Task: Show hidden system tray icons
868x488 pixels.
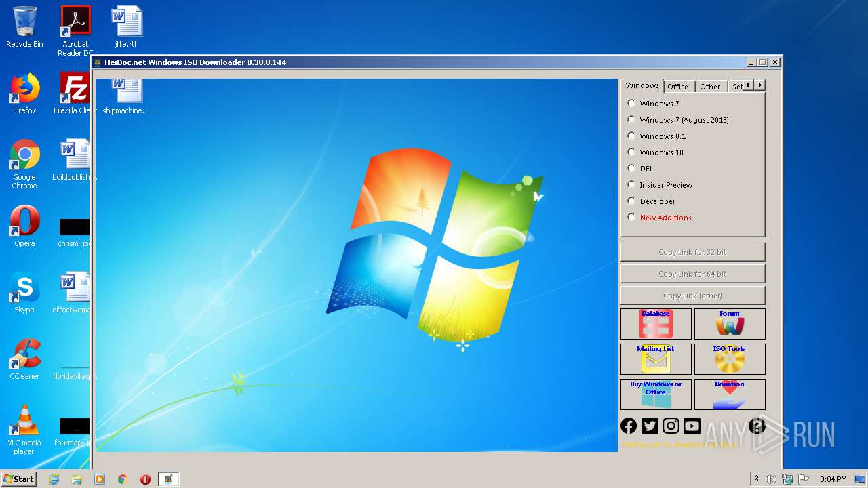Action: 756,479
